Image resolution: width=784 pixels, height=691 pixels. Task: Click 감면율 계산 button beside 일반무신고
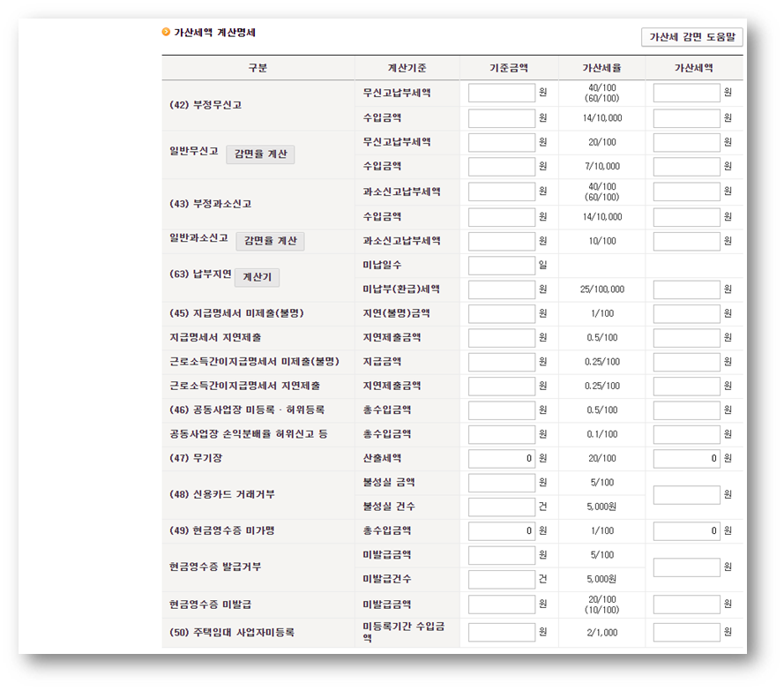[260, 154]
